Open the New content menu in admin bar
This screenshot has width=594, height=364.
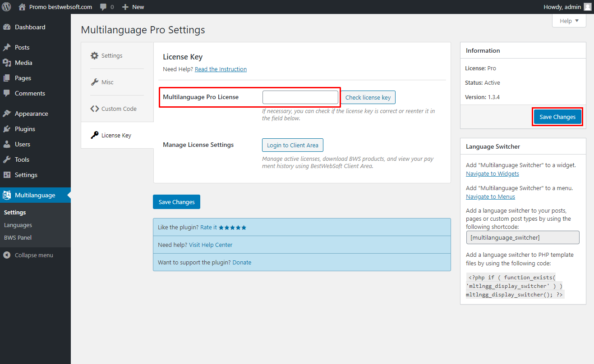(x=133, y=7)
